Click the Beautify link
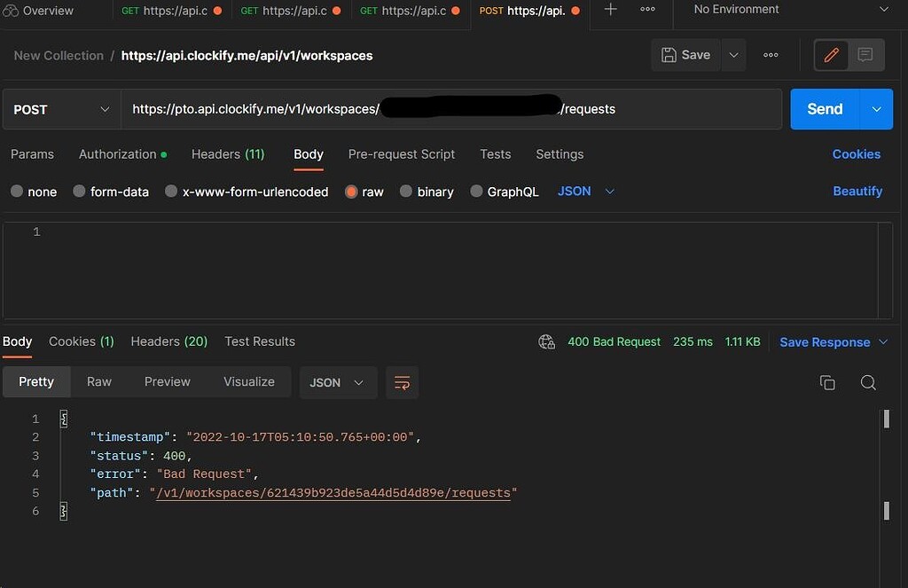 point(857,191)
